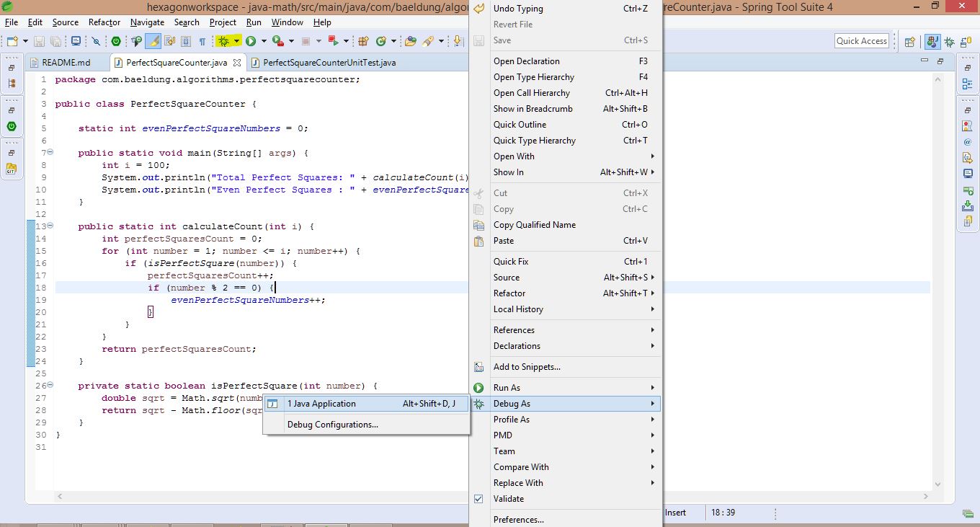The height and width of the screenshot is (527, 980).
Task: Open the dropdown arrow beside the Debug icon
Action: pyautogui.click(x=236, y=41)
